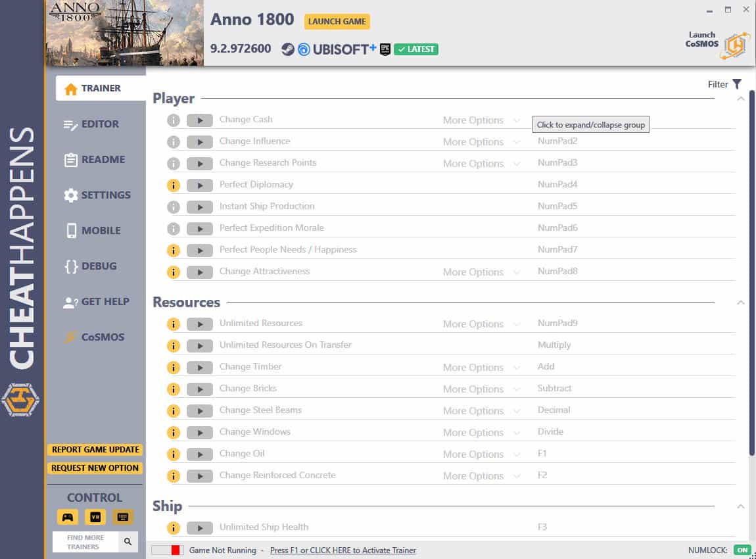Click the Find More Trainers field

point(85,542)
